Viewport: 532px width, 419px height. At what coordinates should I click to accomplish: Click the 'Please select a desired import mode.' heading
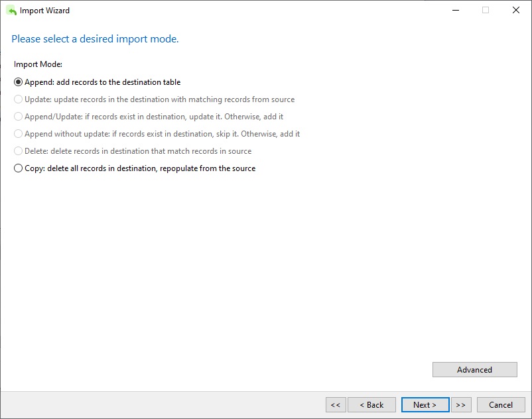click(95, 39)
